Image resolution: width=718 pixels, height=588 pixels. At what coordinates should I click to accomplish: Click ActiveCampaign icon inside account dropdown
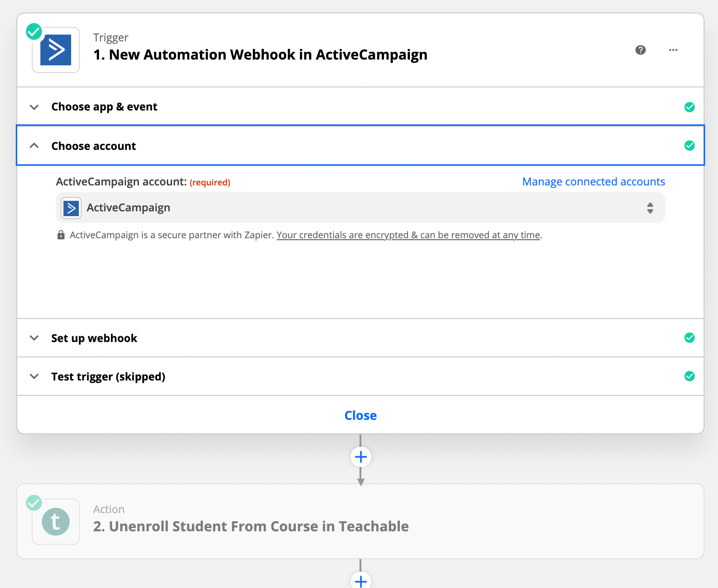click(71, 208)
